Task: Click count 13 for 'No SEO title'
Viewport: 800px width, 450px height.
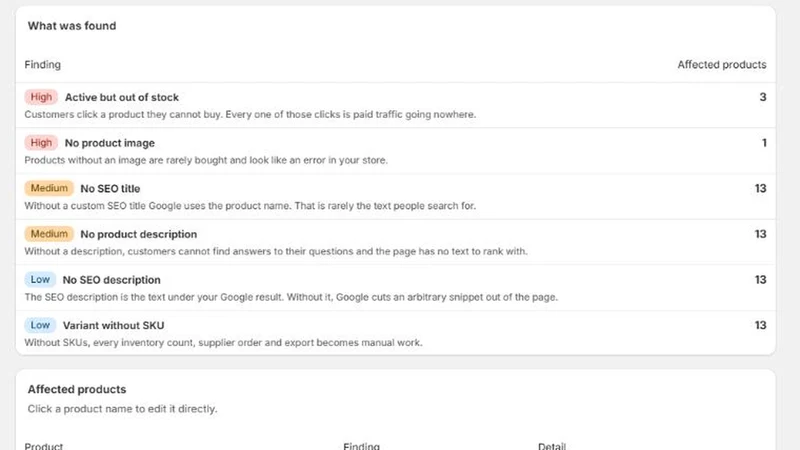Action: tap(761, 188)
